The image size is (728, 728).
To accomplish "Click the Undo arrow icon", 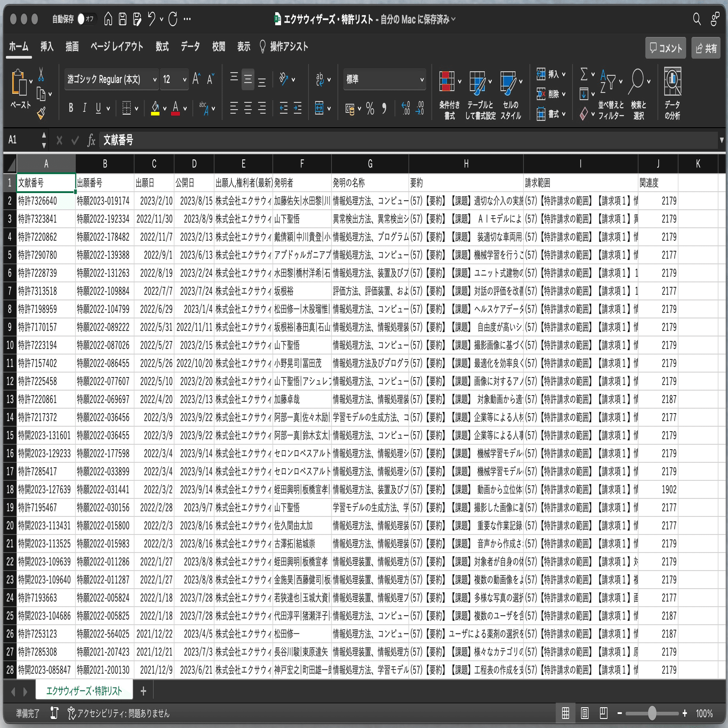I will [x=152, y=19].
